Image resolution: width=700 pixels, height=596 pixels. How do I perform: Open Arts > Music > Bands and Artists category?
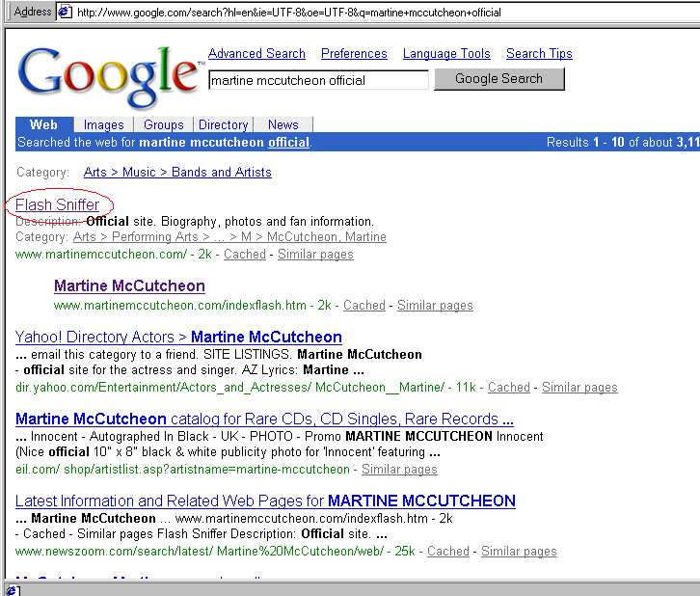click(x=177, y=173)
